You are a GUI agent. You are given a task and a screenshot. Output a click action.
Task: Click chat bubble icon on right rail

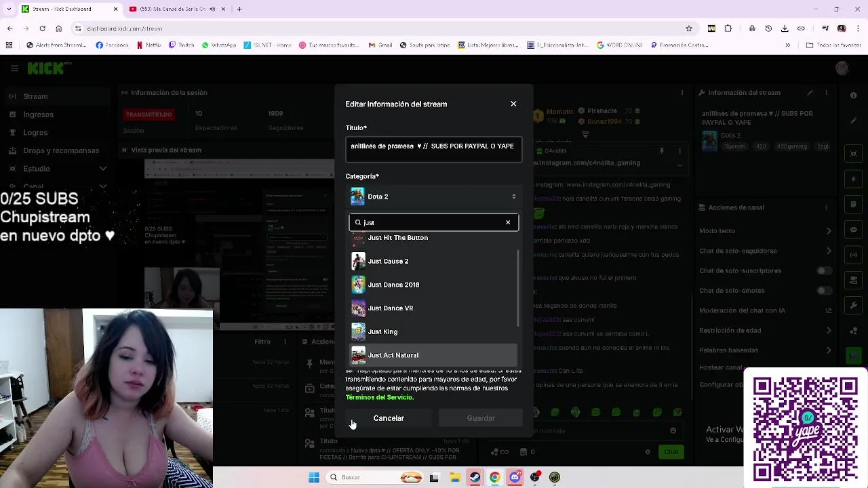[854, 230]
